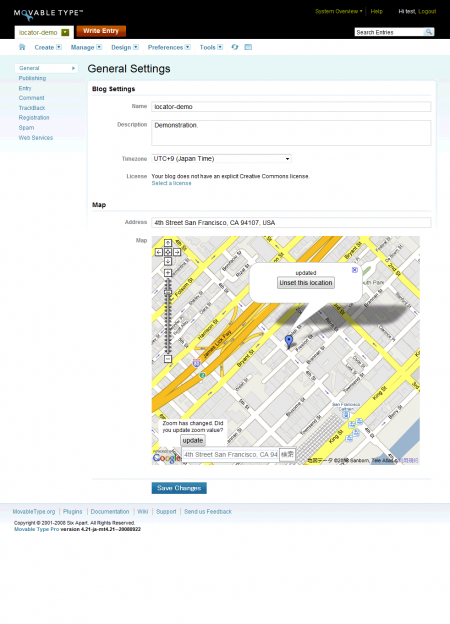Open Documentation footer link
450x624 pixels.
[x=110, y=511]
